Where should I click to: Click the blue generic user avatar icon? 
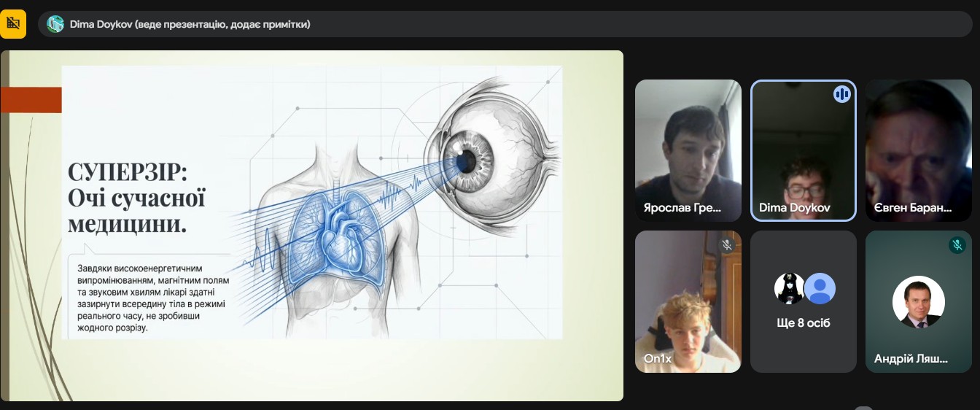coord(820,289)
